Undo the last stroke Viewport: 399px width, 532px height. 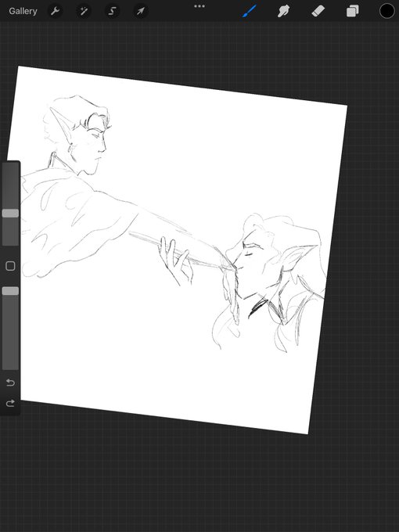10,383
